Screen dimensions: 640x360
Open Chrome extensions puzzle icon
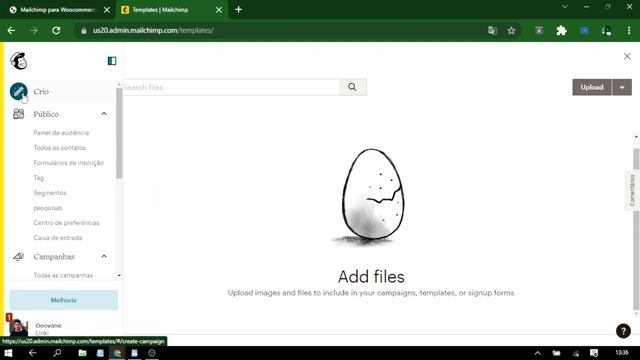tap(561, 31)
